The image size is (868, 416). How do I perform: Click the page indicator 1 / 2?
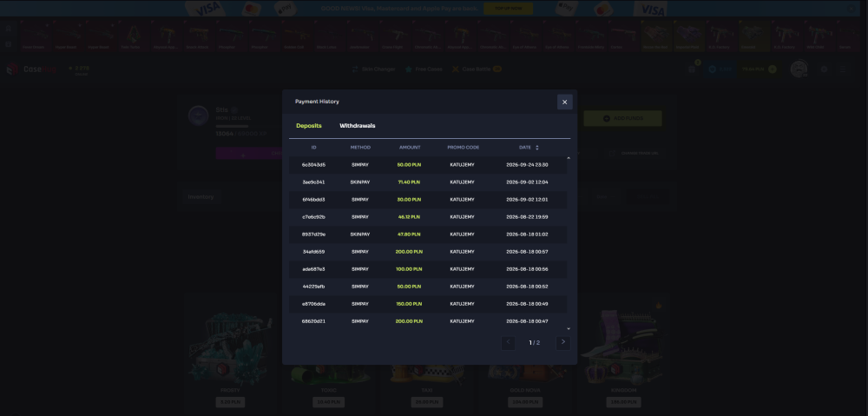[534, 343]
